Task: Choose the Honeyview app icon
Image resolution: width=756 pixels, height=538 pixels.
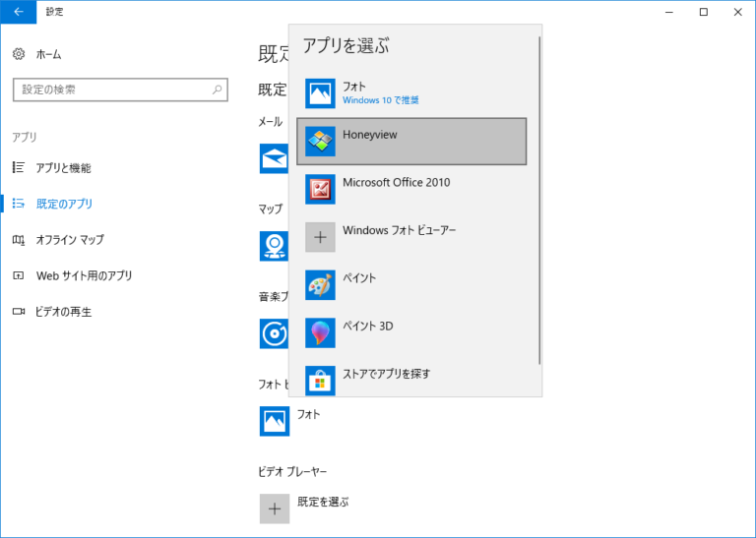Action: tap(321, 142)
